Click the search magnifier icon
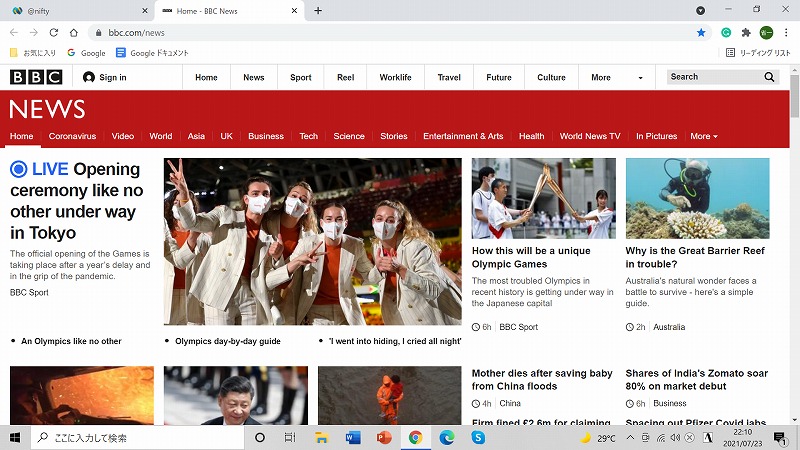The height and width of the screenshot is (450, 800). click(x=769, y=77)
